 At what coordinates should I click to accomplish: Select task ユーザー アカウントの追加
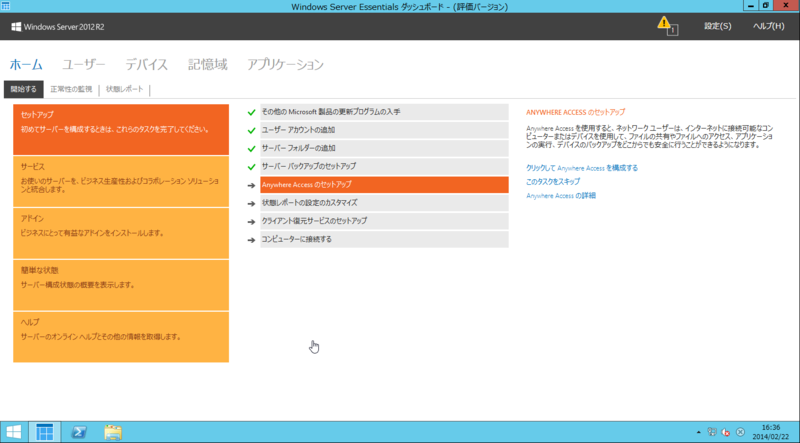pos(384,130)
